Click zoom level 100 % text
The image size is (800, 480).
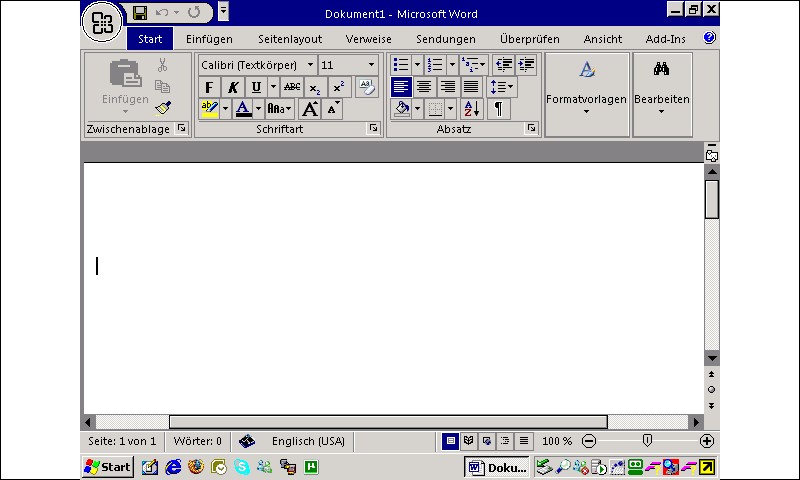click(557, 441)
